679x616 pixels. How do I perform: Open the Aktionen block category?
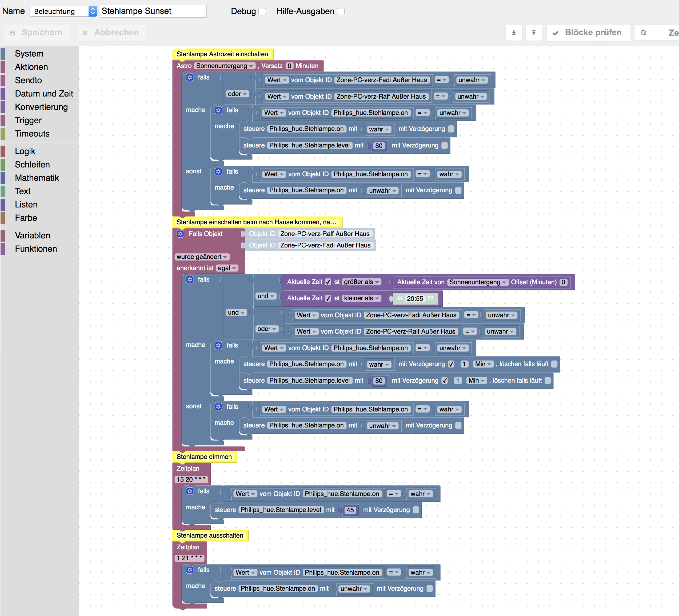(31, 67)
